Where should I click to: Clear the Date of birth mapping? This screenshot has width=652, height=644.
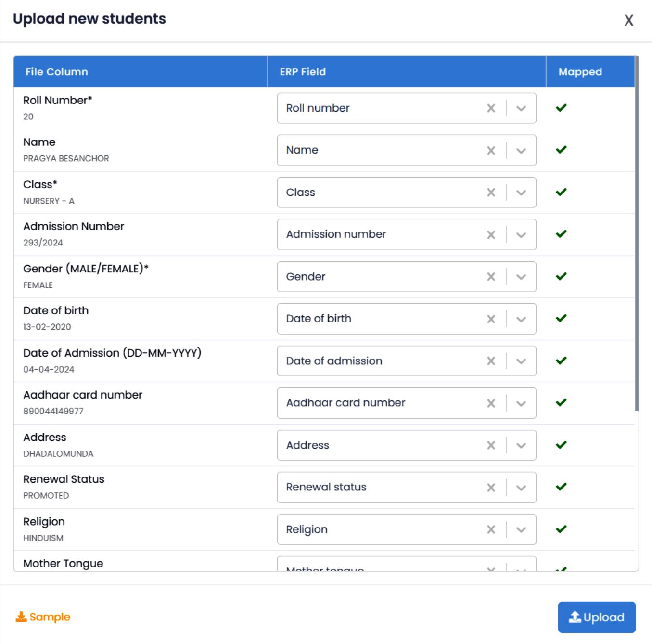pyautogui.click(x=491, y=319)
